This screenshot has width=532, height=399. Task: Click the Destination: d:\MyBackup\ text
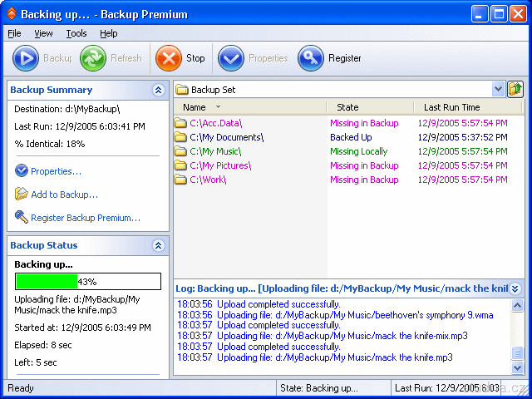click(67, 109)
